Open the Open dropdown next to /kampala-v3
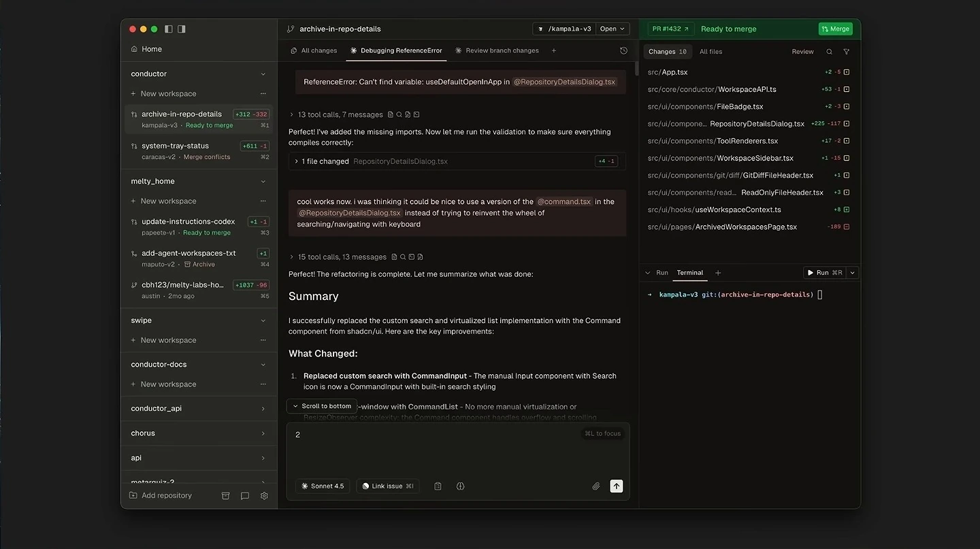 pyautogui.click(x=612, y=29)
